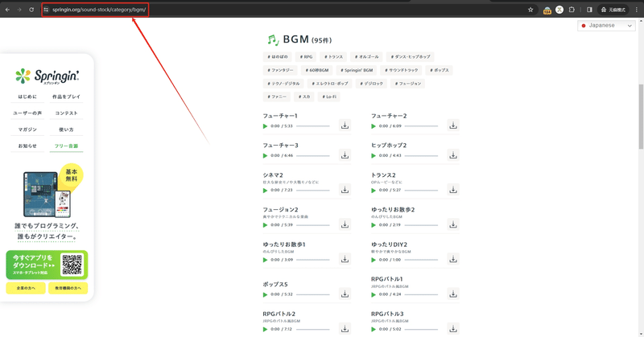Open the Japanese language dropdown
644x337 pixels.
coord(606,26)
